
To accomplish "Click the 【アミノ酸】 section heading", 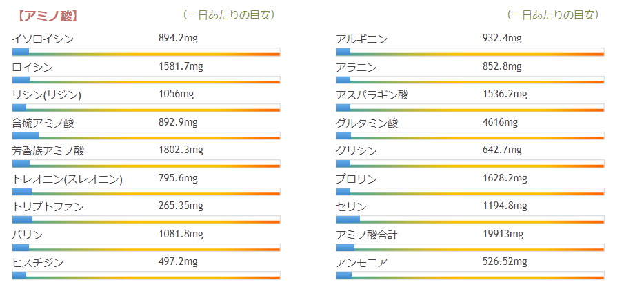I will (x=47, y=15).
